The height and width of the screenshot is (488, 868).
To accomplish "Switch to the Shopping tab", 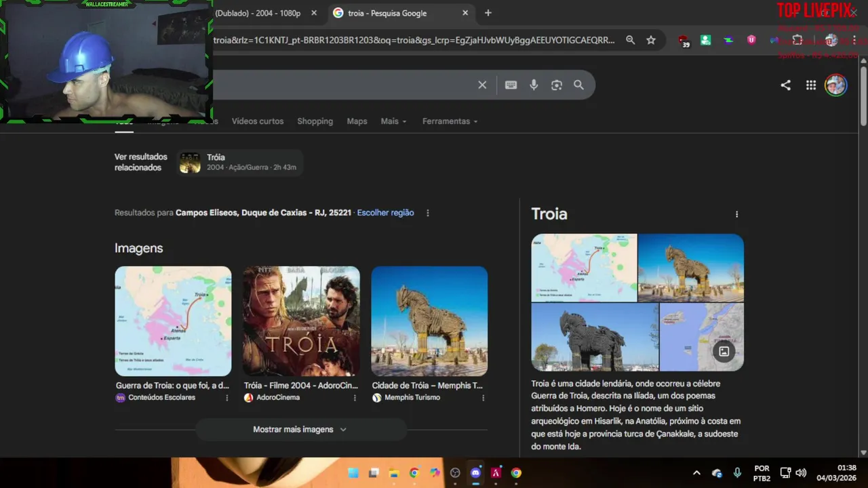I will pos(315,121).
